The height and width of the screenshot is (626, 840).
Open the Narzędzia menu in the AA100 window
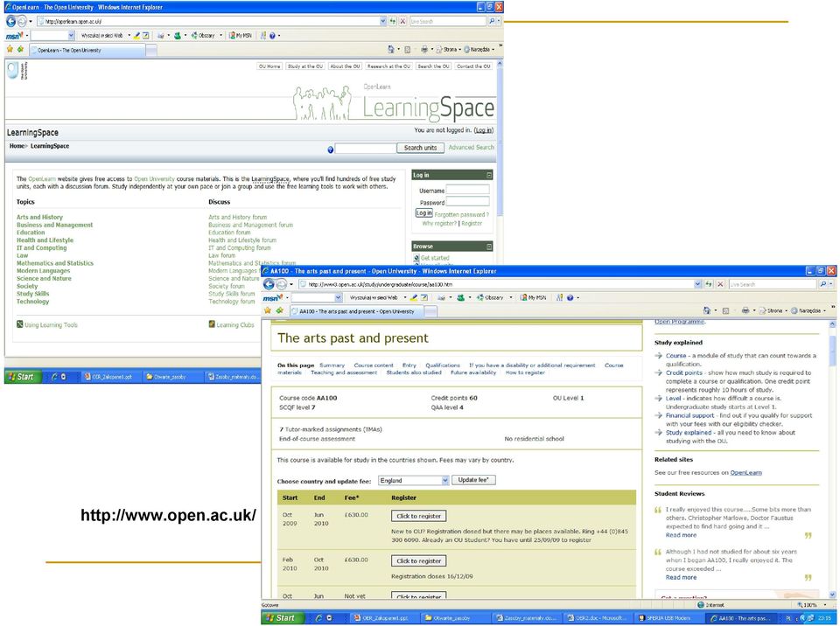(808, 310)
